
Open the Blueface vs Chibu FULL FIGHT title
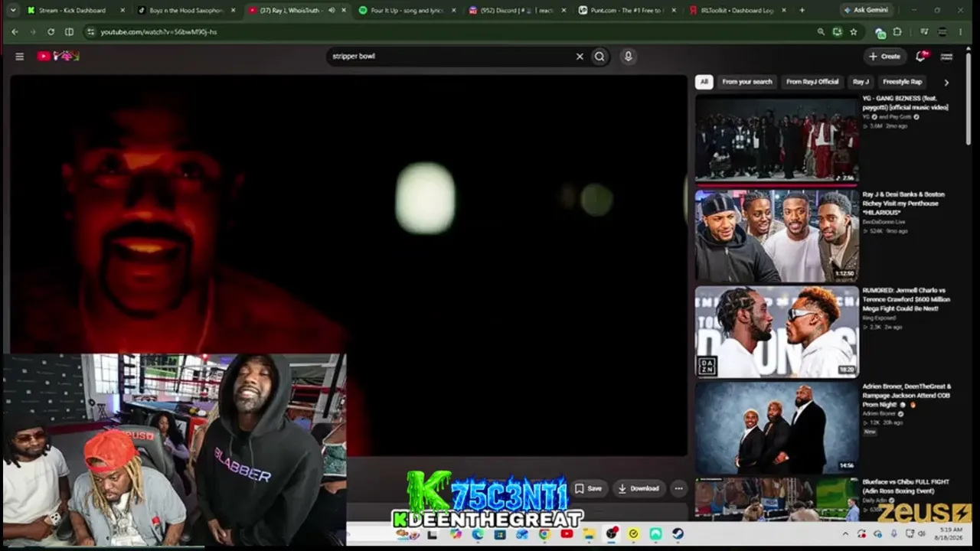(906, 486)
